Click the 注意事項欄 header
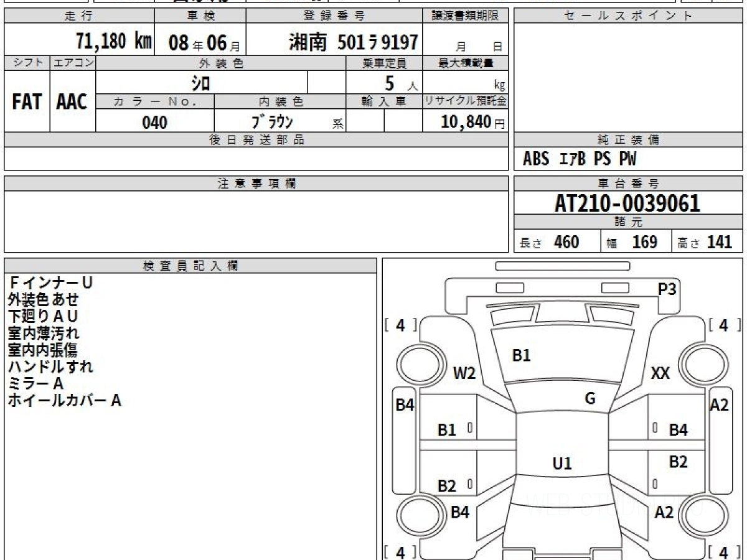Image resolution: width=747 pixels, height=560 pixels. coord(256,184)
